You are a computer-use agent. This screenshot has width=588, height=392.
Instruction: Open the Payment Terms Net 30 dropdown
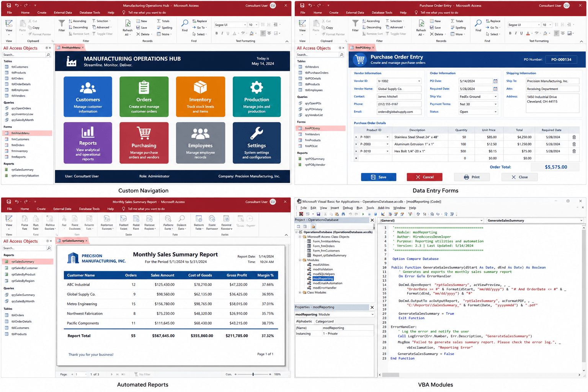tap(495, 104)
